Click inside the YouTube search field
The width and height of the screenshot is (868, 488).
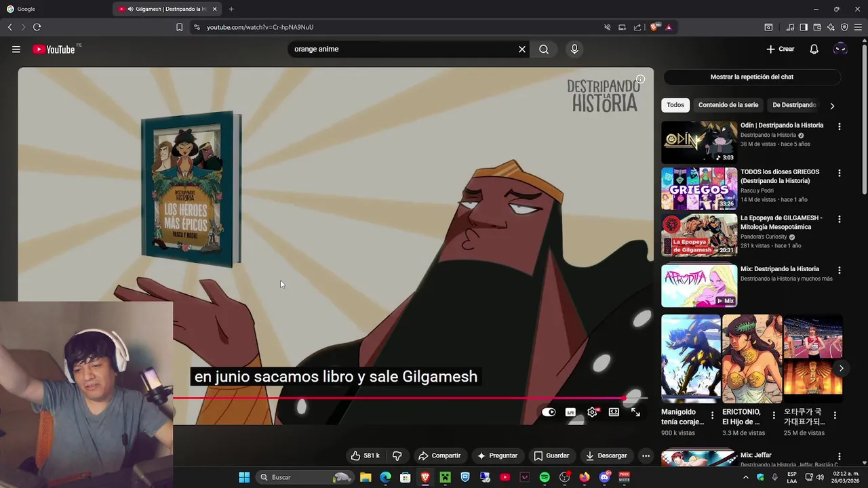pyautogui.click(x=403, y=49)
